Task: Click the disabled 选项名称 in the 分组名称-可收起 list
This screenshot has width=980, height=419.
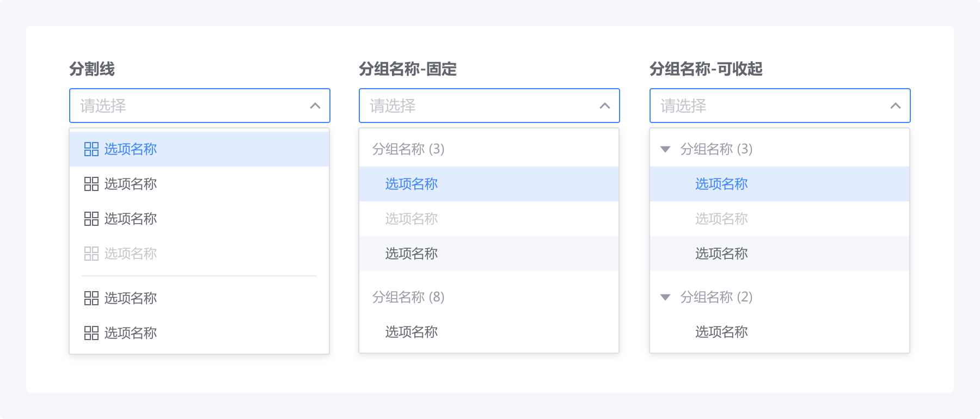Action: (780, 219)
